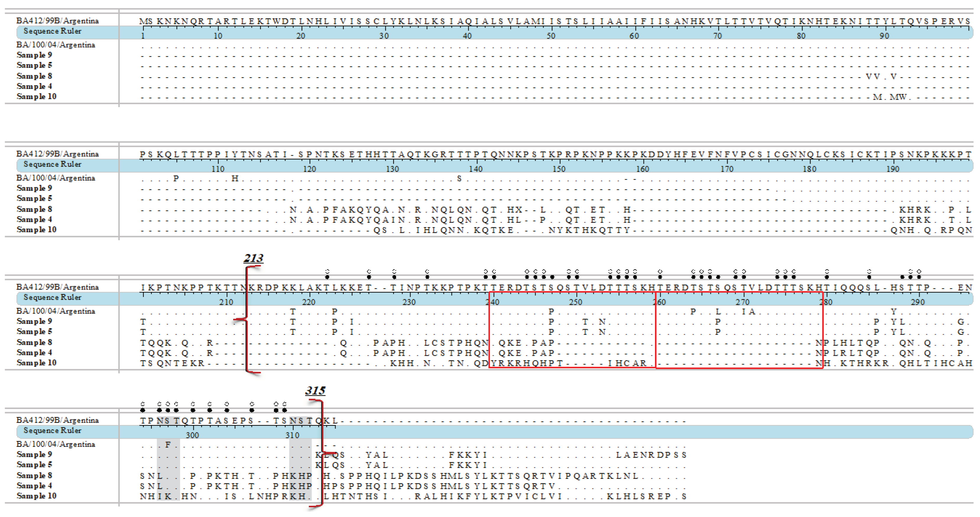Click the Sample 10 row name
Viewport: 980px width, 517px height.
click(x=37, y=362)
